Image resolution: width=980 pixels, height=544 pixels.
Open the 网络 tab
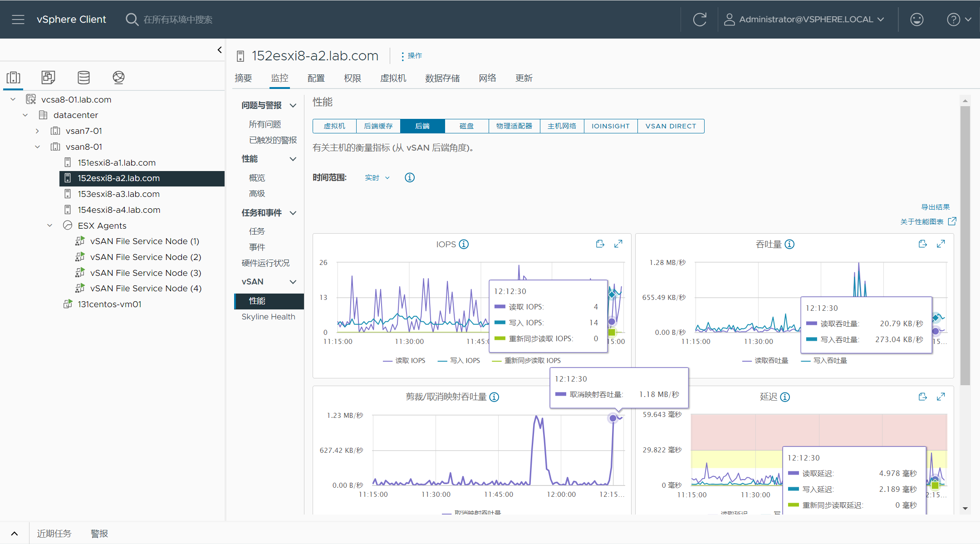tap(487, 78)
